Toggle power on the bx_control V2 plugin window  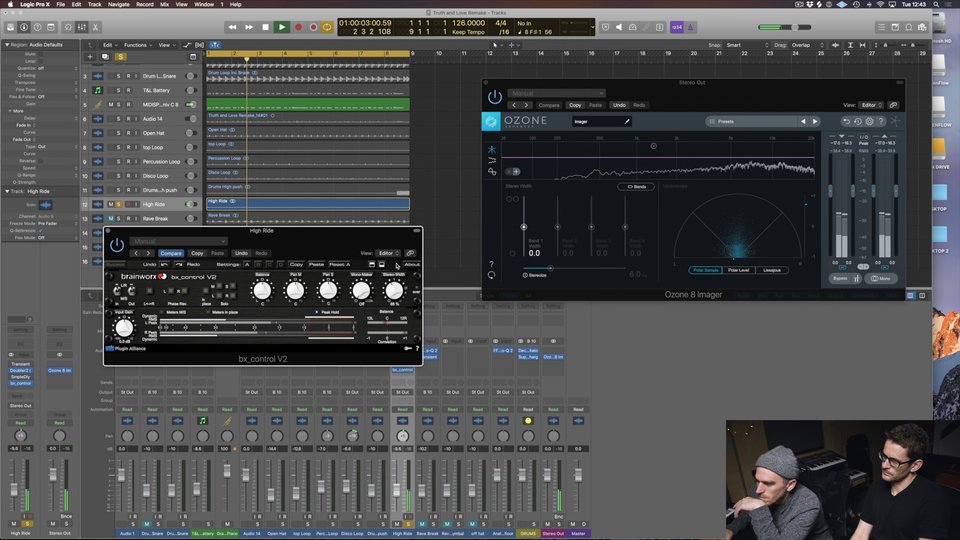point(116,246)
